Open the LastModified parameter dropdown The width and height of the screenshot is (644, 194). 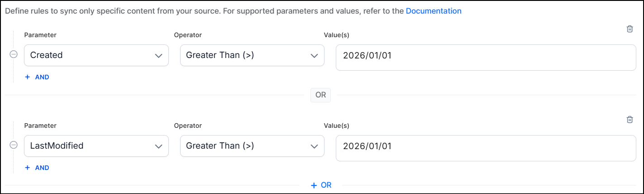[96, 146]
